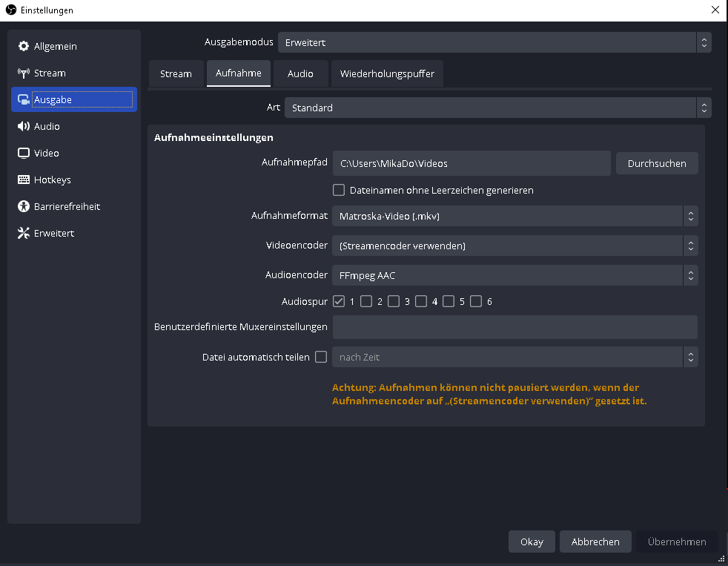Click the Audio speaker icon in sidebar
The height and width of the screenshot is (566, 728).
[x=23, y=126]
